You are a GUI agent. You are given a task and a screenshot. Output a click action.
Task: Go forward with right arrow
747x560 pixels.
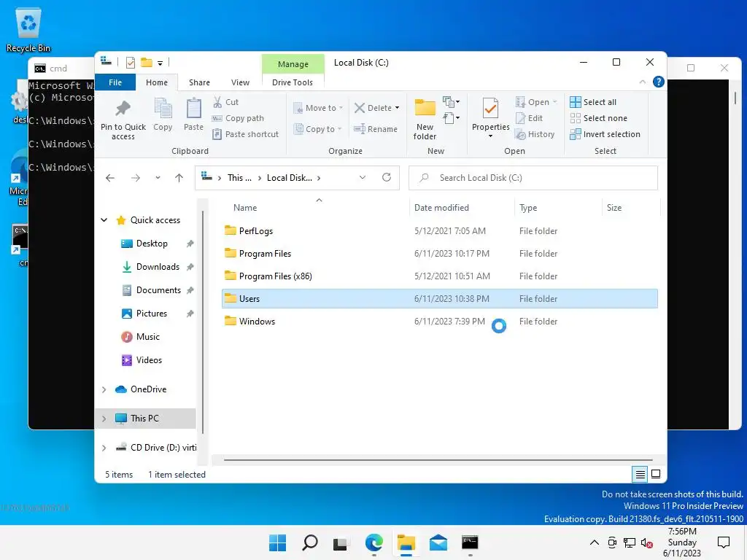136,178
